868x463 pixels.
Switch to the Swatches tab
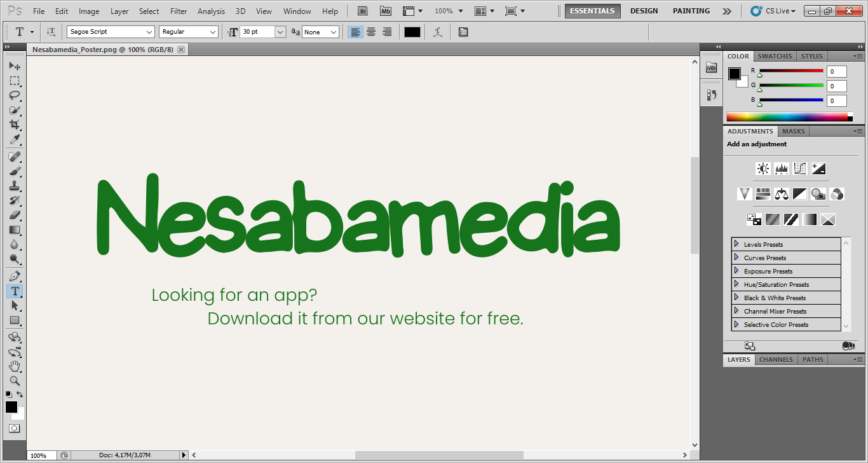775,56
